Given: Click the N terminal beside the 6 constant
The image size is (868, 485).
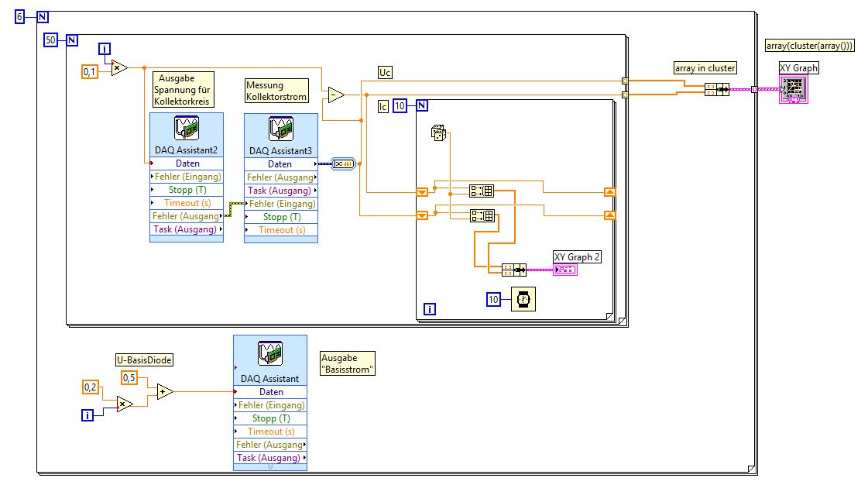Looking at the screenshot, I should [43, 16].
